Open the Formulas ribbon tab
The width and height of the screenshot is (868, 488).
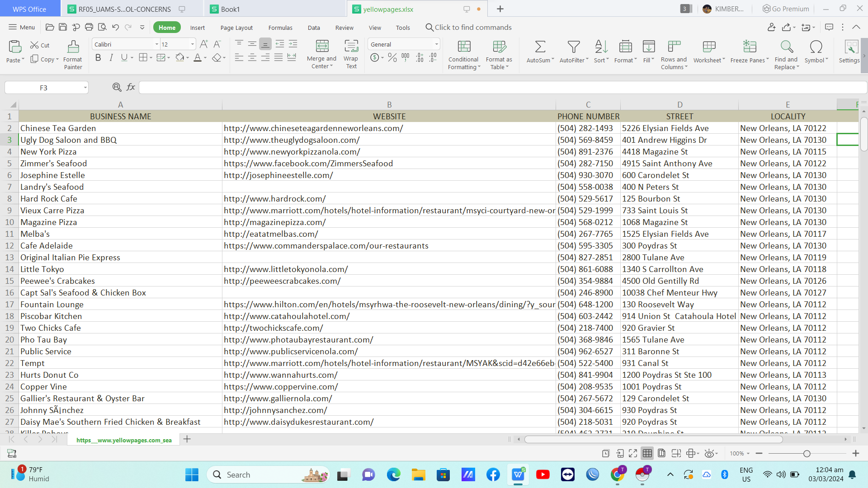click(x=280, y=28)
